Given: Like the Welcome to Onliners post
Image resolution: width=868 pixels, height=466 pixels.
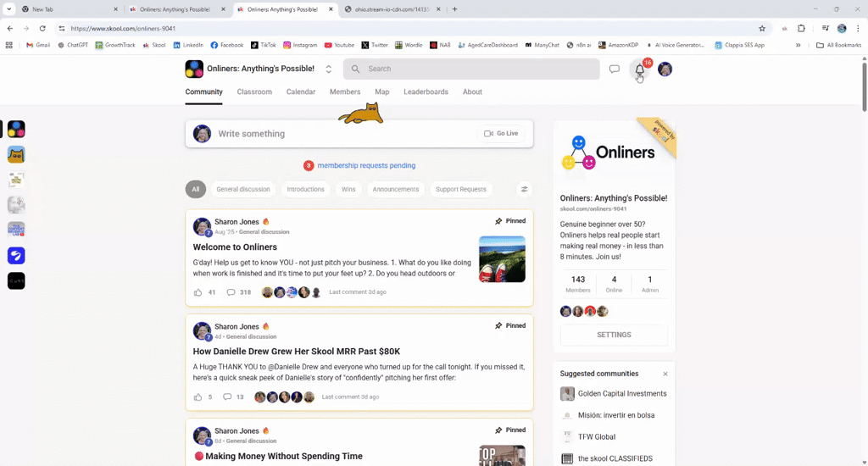Looking at the screenshot, I should [x=198, y=292].
